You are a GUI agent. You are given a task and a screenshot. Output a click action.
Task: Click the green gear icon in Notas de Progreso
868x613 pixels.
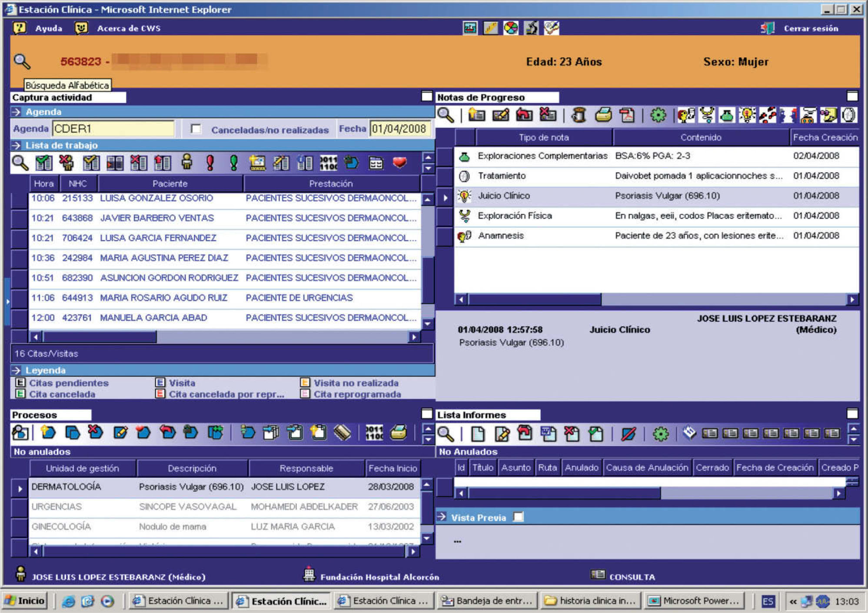coord(658,115)
